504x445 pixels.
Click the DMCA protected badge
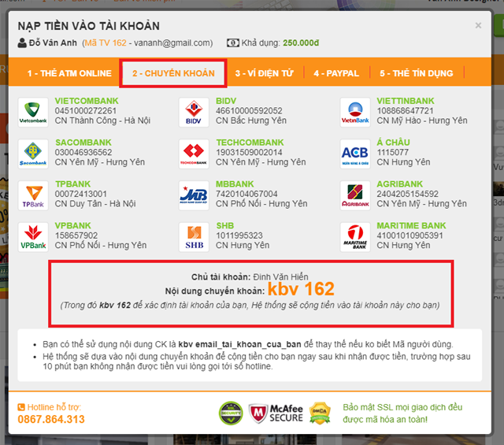pos(320,413)
